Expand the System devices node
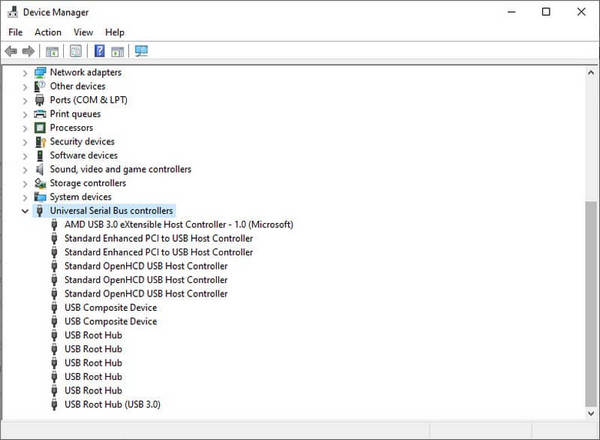 pyautogui.click(x=25, y=197)
